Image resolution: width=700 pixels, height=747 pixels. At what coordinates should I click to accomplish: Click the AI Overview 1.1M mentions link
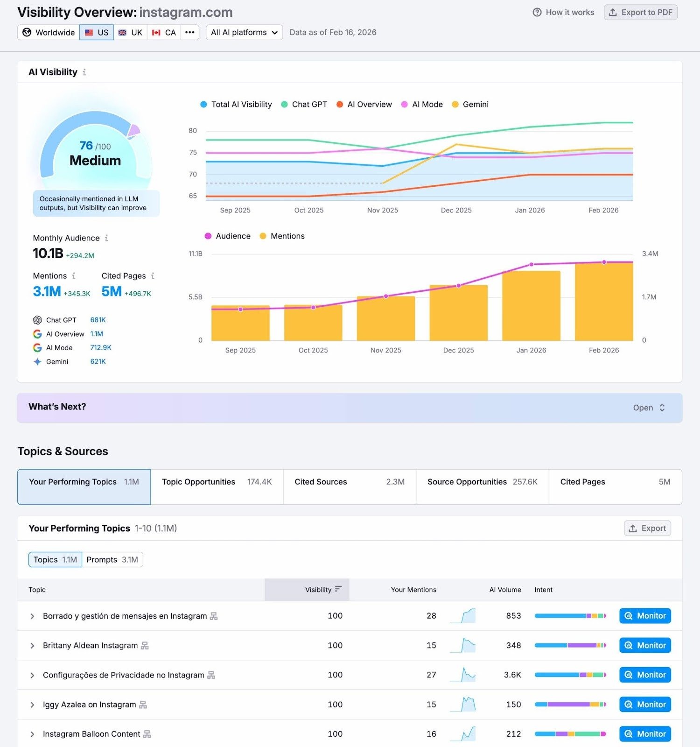pyautogui.click(x=97, y=334)
